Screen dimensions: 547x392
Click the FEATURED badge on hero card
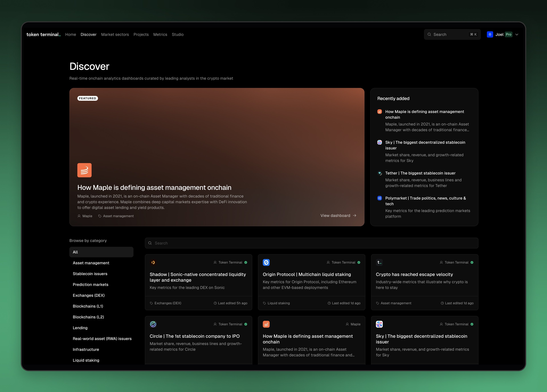click(x=88, y=98)
